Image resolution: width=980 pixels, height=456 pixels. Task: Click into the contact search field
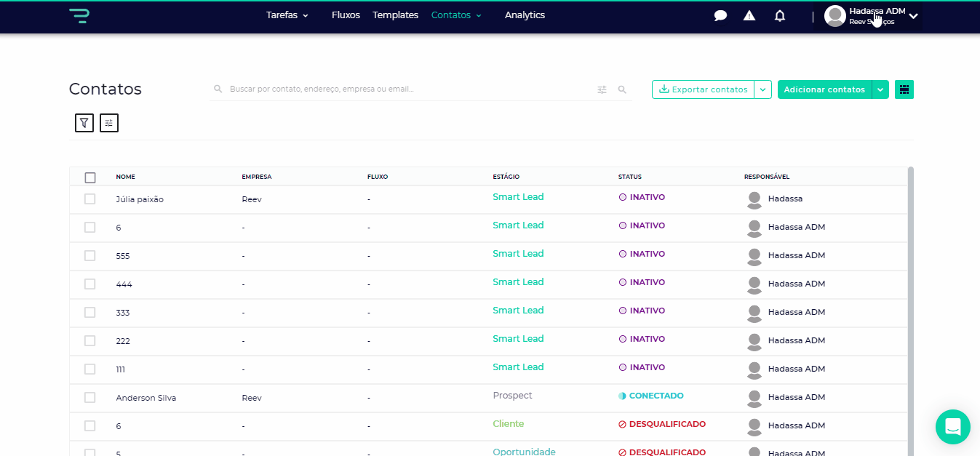click(407, 89)
